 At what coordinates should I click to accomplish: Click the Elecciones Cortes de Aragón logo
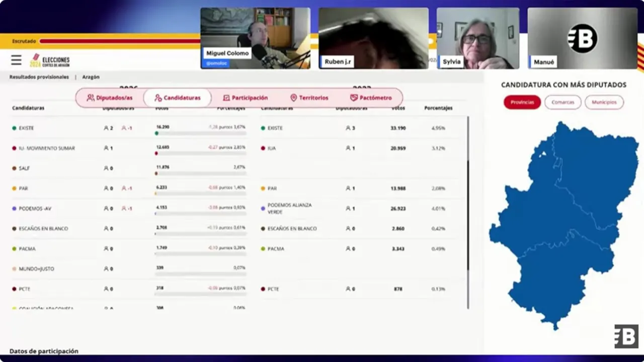click(50, 60)
